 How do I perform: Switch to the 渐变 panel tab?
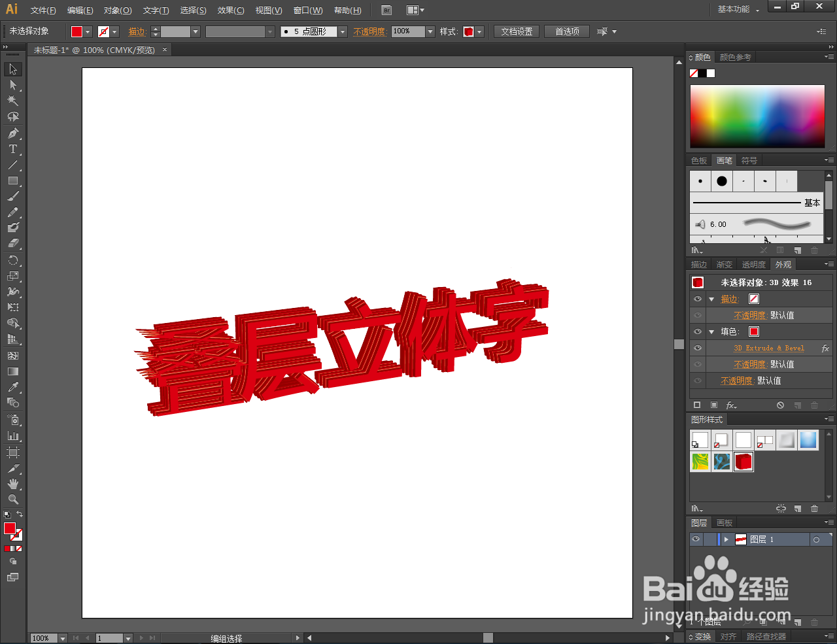(x=724, y=264)
